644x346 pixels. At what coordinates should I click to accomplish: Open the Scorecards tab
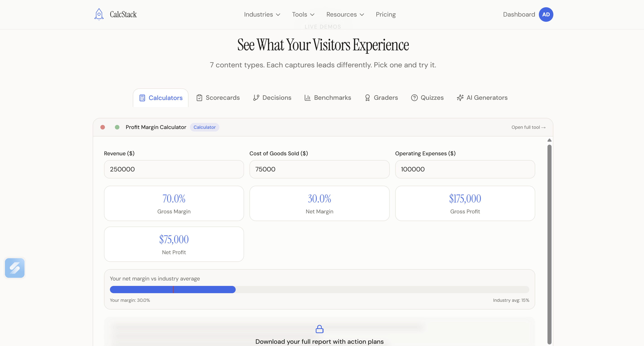[218, 97]
